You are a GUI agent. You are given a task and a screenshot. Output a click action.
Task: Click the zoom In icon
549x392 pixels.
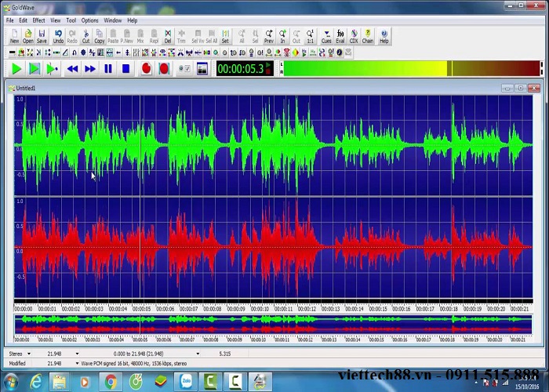click(282, 36)
